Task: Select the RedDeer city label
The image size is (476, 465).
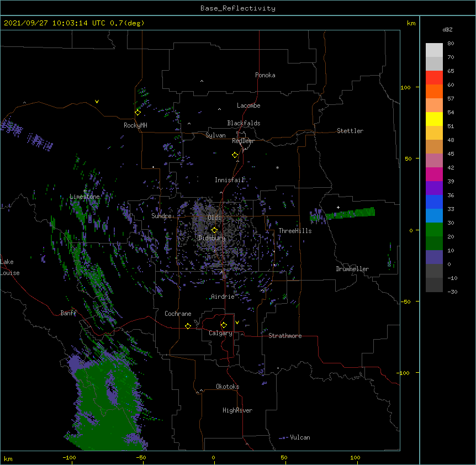Action: (x=243, y=141)
